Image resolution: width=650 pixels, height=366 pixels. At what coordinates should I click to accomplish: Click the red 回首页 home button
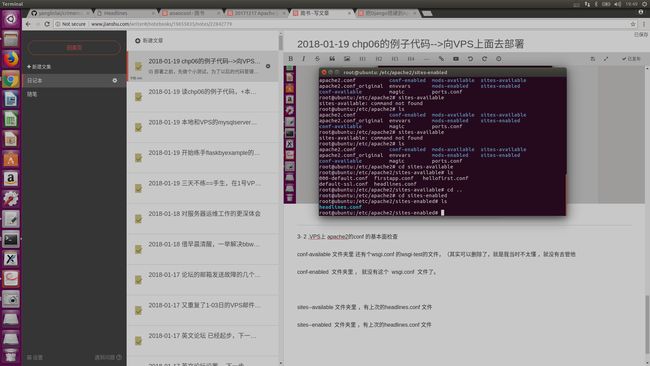pos(74,48)
